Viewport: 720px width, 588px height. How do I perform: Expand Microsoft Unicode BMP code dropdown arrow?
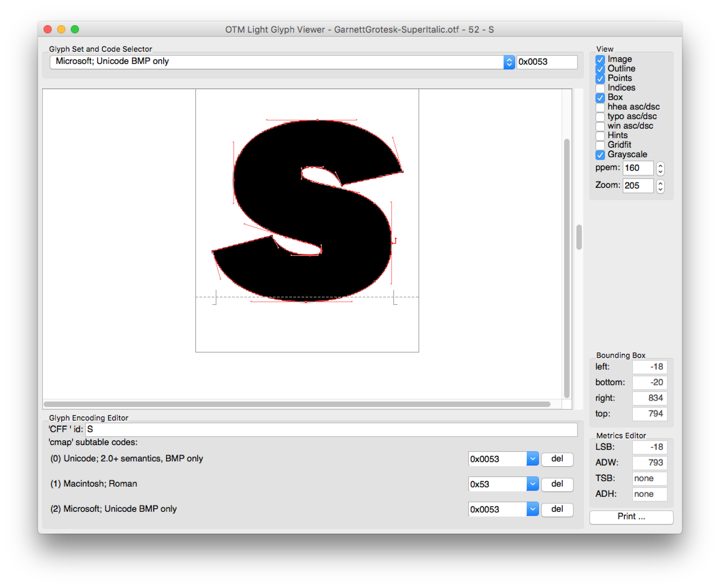[x=533, y=509]
